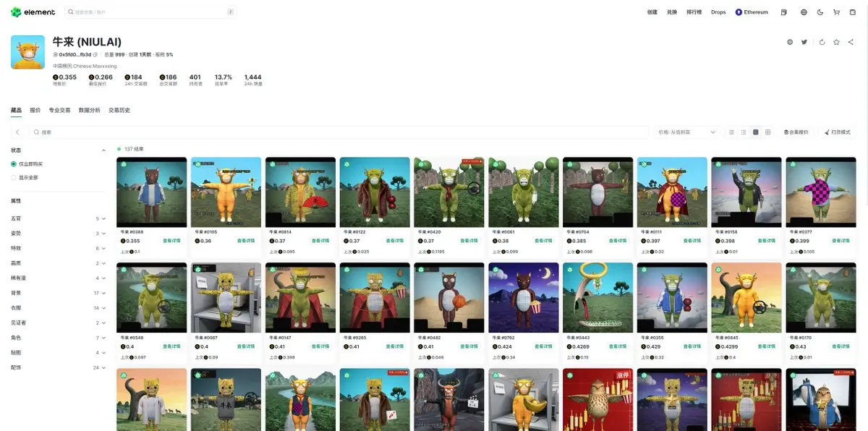Open the 牛来 #0762 thumbnail image
Image resolution: width=868 pixels, height=431 pixels.
tap(524, 297)
